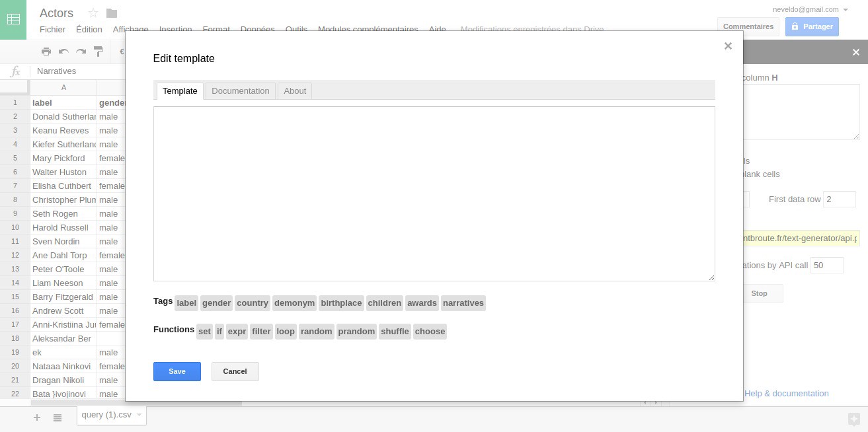Add a new sheet with plus icon
This screenshot has height=432, width=868.
37,417
